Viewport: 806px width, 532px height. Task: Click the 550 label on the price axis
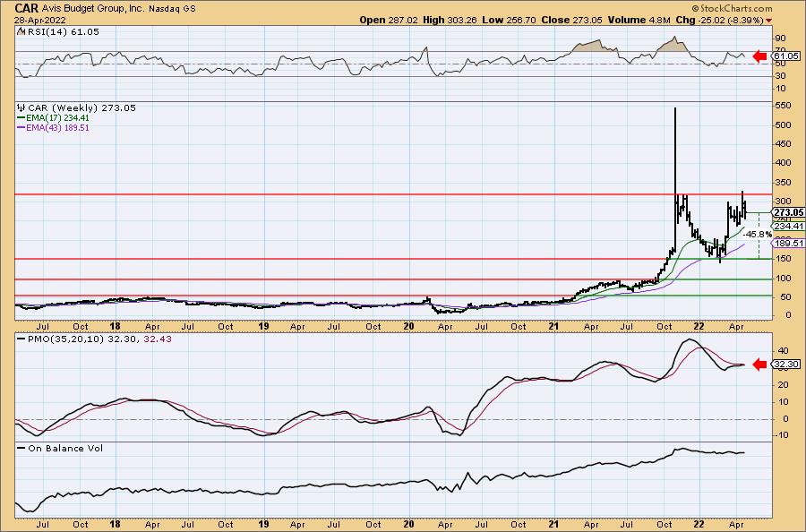coord(783,106)
